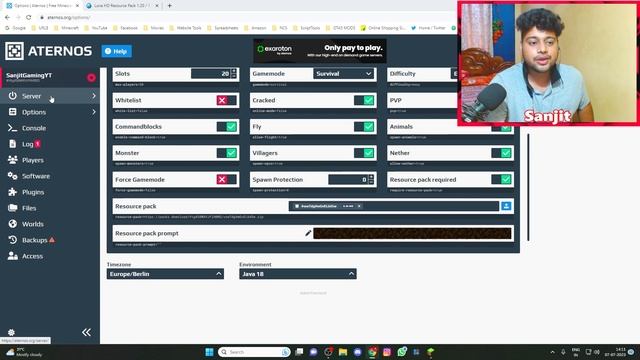
Task: Show hidden system tray icons
Action: pyautogui.click(x=552, y=352)
